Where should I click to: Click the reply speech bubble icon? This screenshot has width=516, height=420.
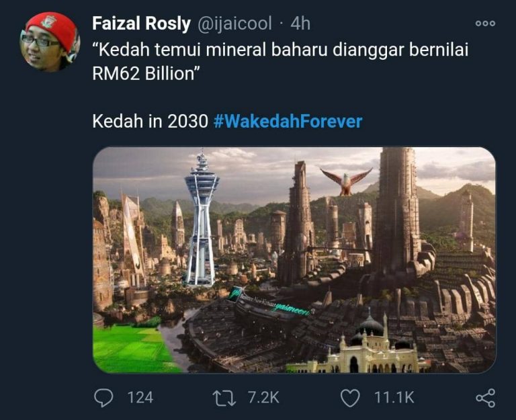coord(103,397)
